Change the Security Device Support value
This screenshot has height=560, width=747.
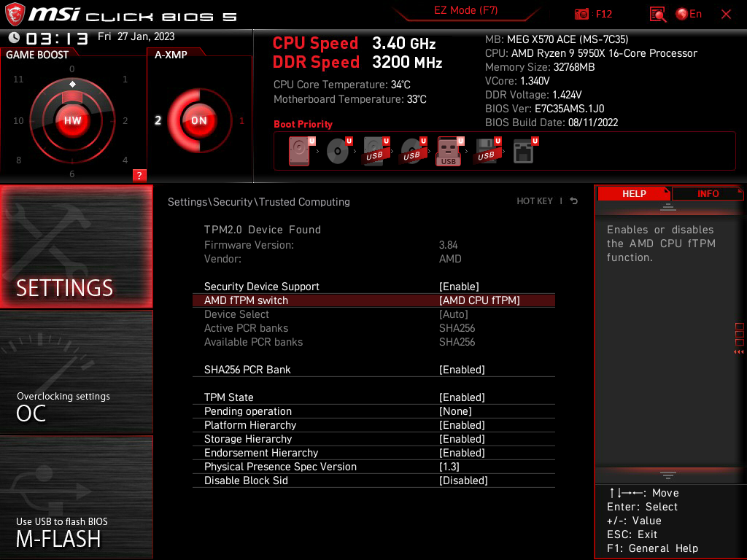click(459, 287)
